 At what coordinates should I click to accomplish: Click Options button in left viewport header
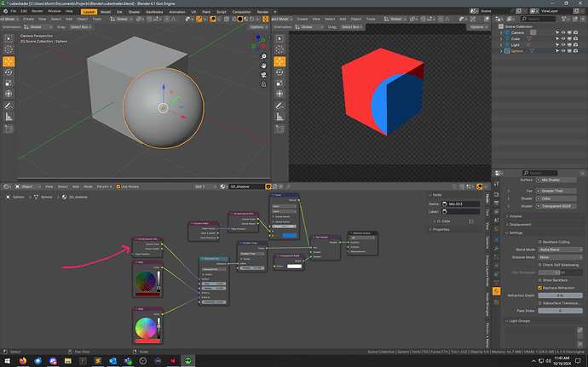(x=258, y=27)
